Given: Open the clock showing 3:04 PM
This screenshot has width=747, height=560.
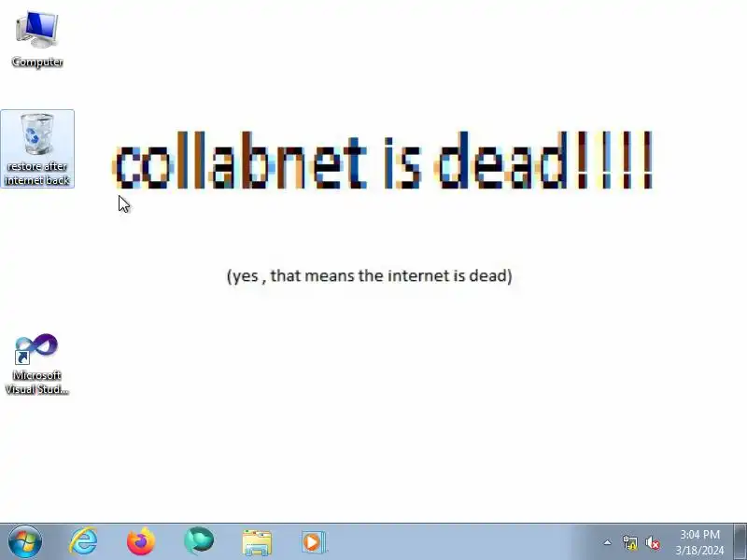Looking at the screenshot, I should [x=699, y=542].
